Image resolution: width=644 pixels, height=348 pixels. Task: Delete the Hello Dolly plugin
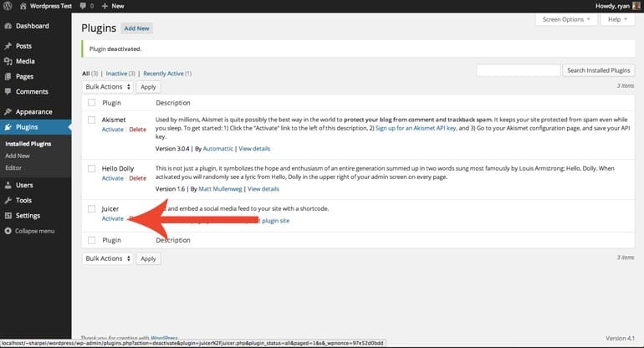point(138,178)
